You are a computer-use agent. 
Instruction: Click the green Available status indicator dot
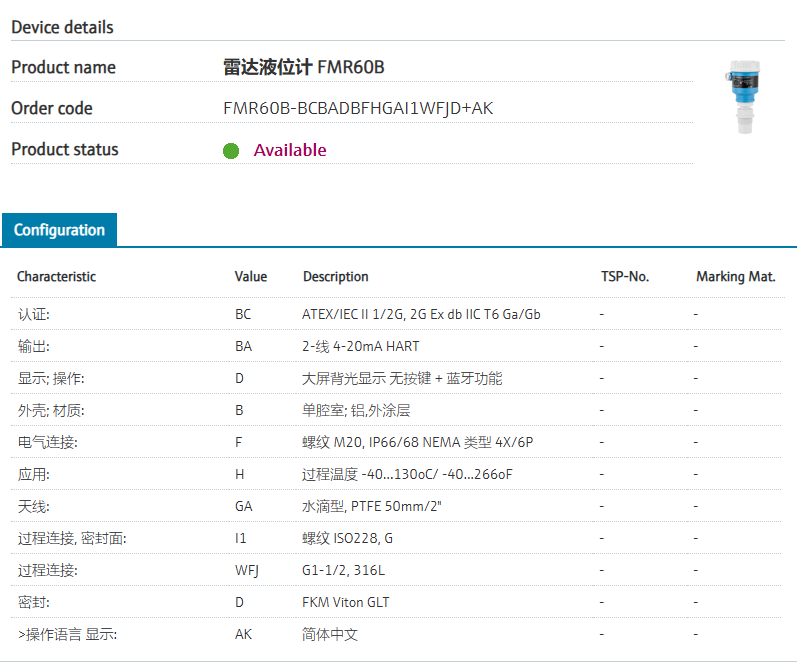(231, 151)
